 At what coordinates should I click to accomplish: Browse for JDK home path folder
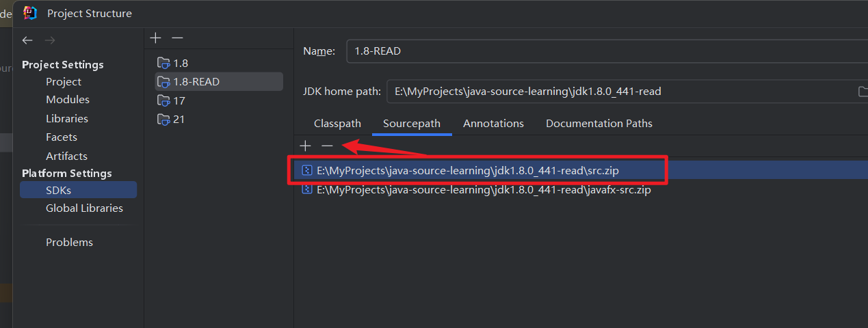coord(862,91)
